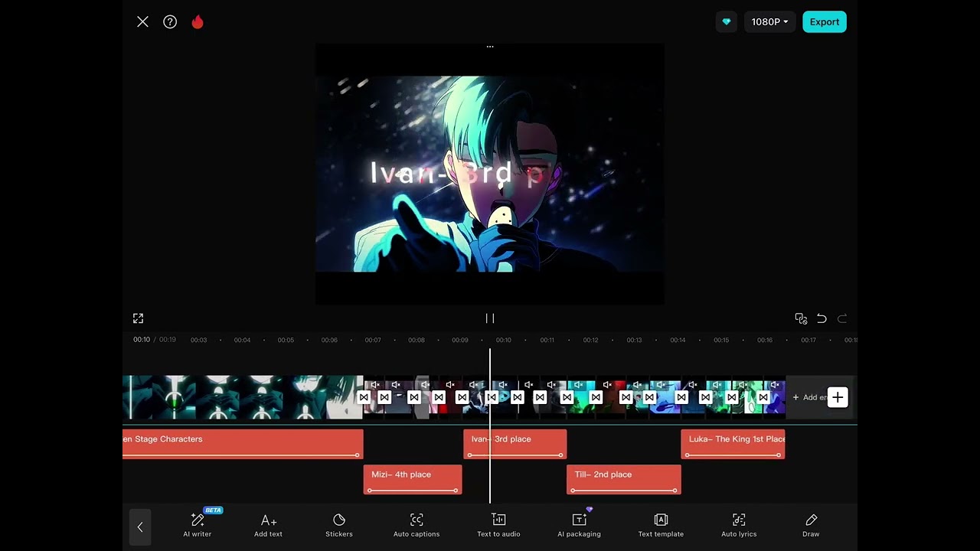Click the Export button
This screenshot has height=551, width=980.
point(825,22)
